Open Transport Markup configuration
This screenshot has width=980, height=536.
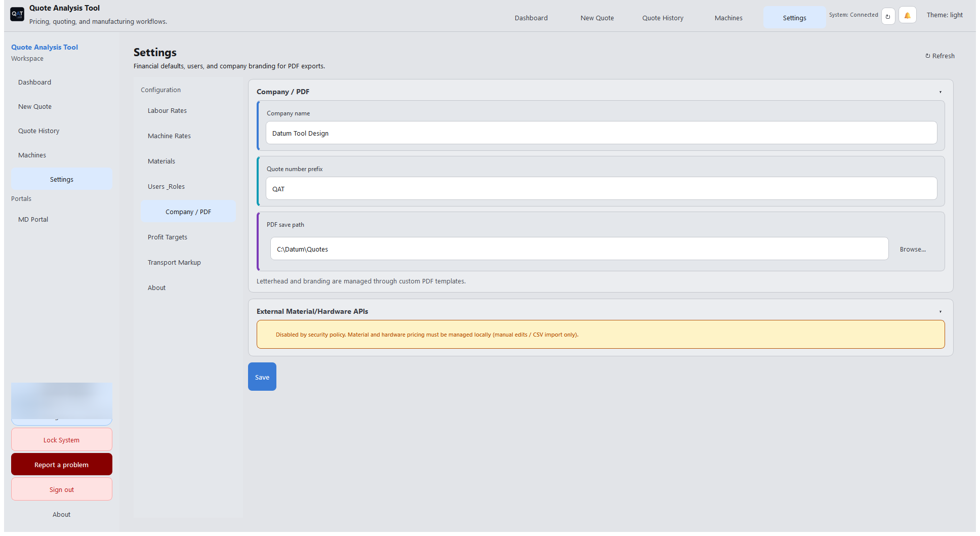pyautogui.click(x=188, y=262)
